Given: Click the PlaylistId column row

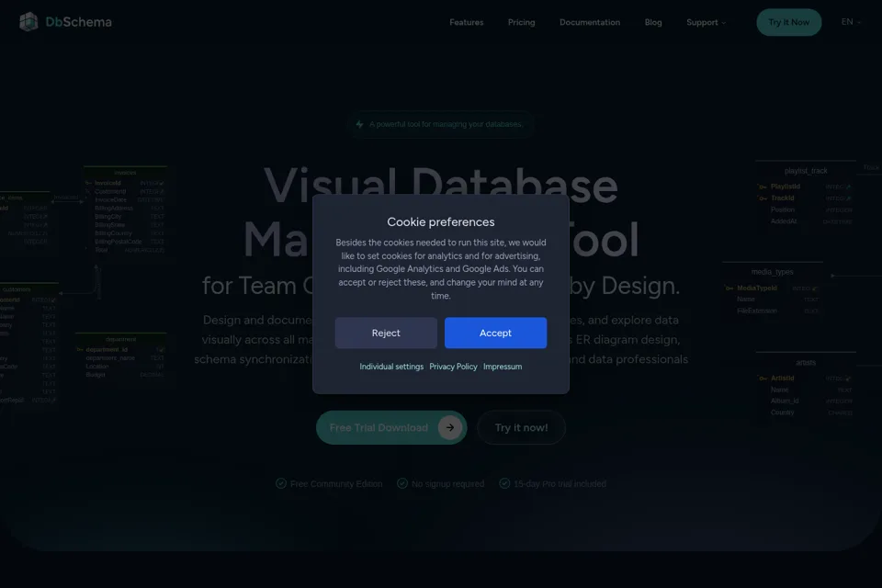Looking at the screenshot, I should (x=806, y=187).
